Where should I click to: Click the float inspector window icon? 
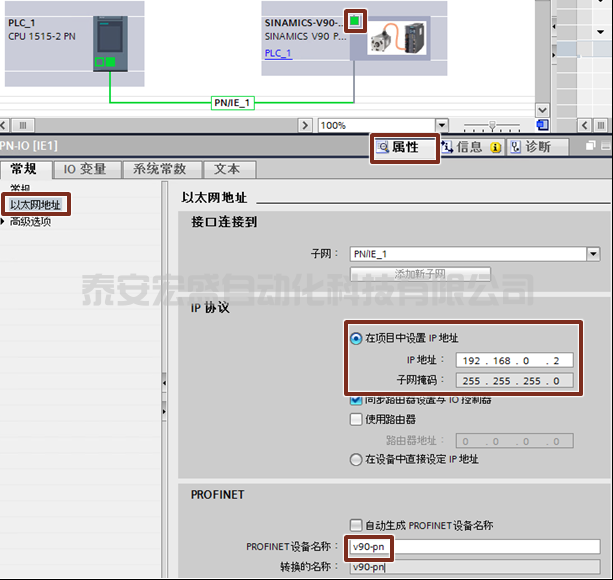(x=590, y=146)
